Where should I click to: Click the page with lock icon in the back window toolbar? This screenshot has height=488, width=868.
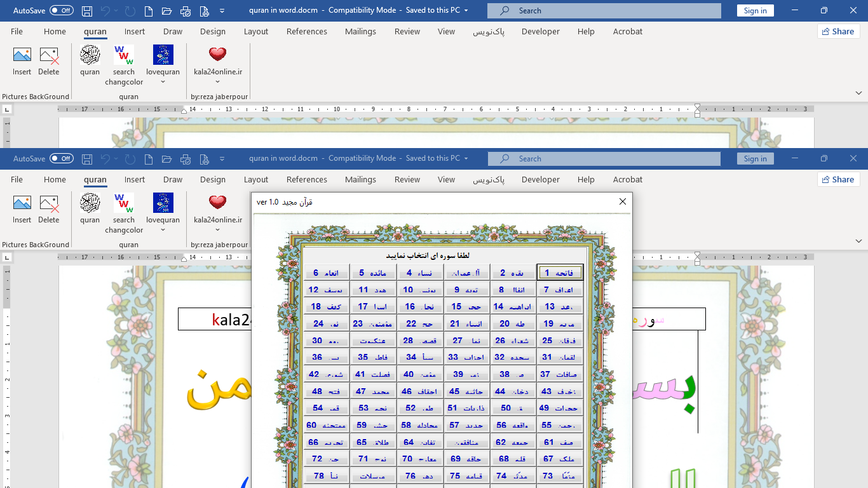tap(204, 11)
